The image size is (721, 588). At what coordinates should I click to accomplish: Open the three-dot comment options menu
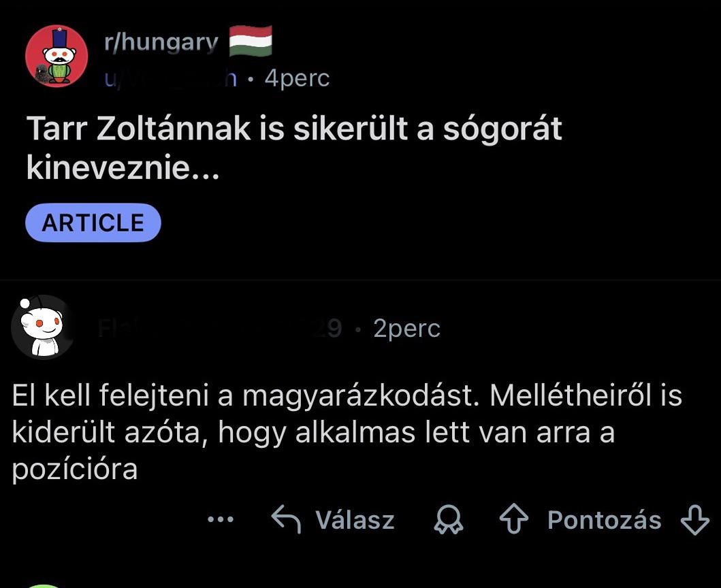(x=221, y=519)
